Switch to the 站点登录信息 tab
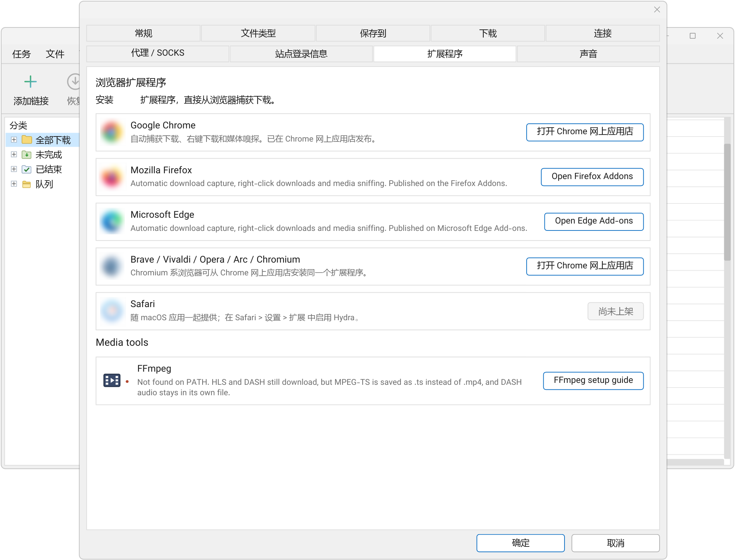 click(x=301, y=53)
